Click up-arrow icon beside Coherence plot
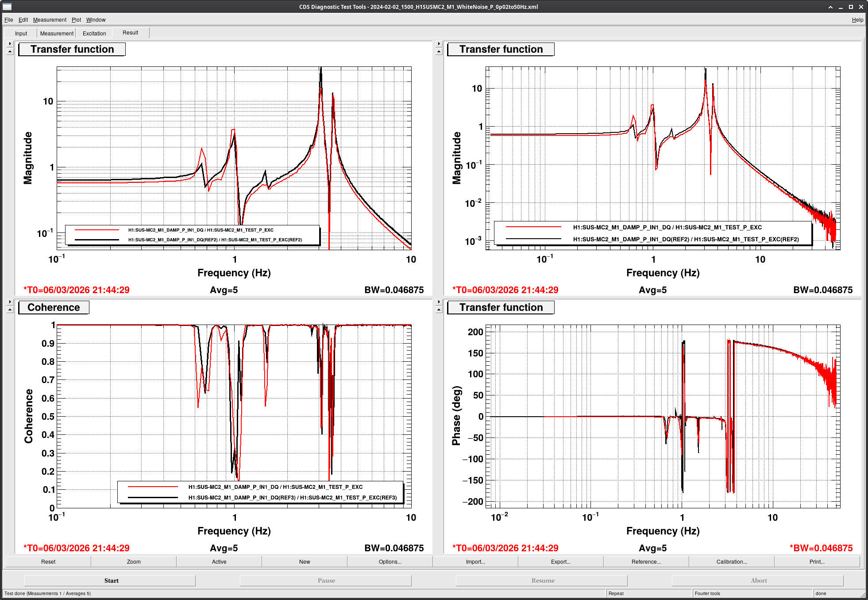868x600 pixels. pos(10,310)
